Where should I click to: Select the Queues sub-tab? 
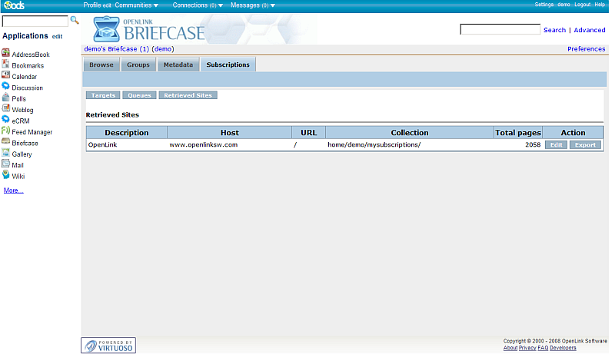coord(139,95)
